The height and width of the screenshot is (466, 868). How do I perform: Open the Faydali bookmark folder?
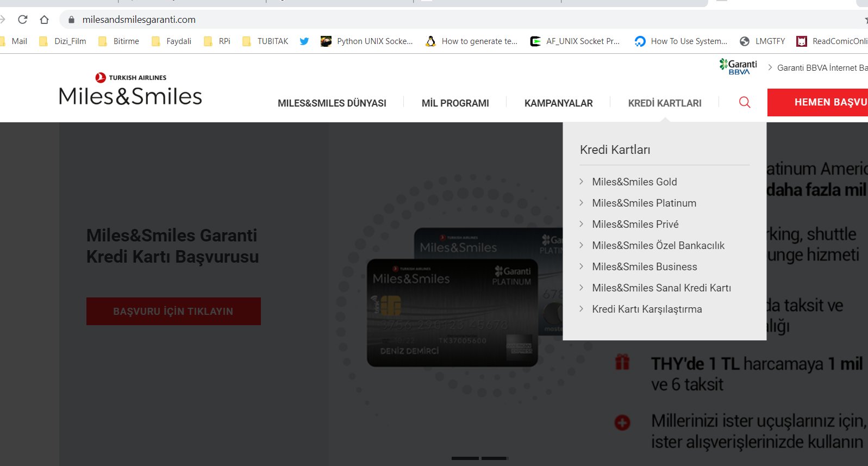point(171,41)
